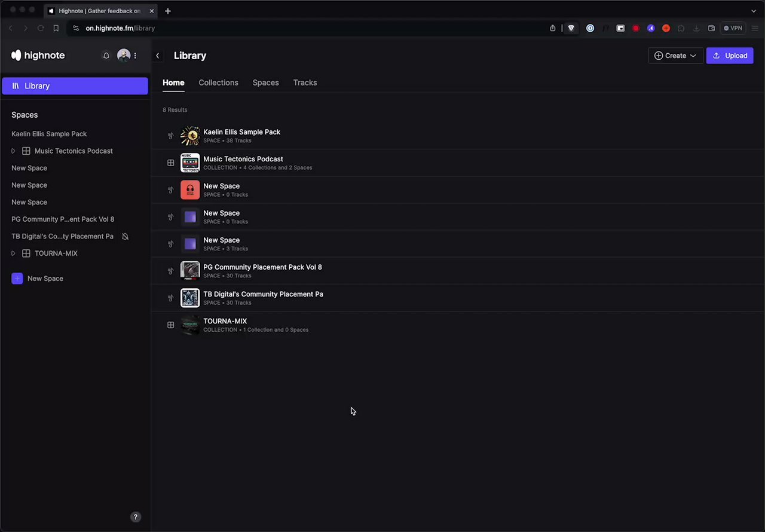
Task: Switch to the Spaces tab
Action: pyautogui.click(x=265, y=82)
